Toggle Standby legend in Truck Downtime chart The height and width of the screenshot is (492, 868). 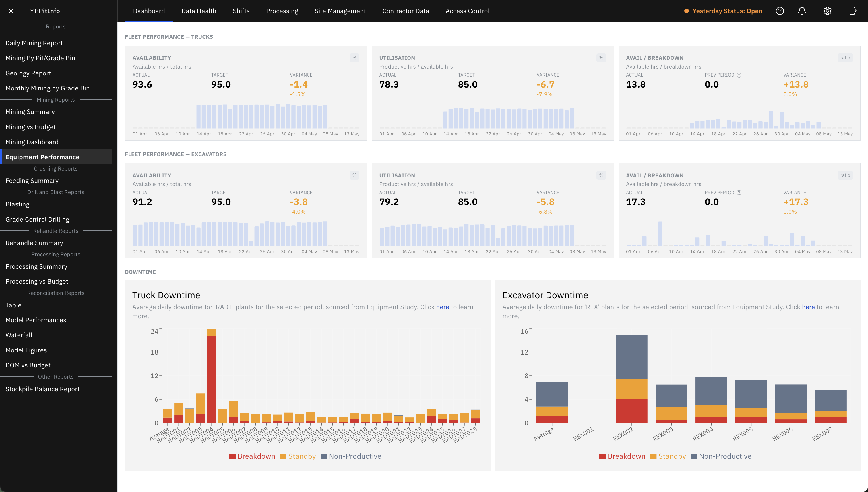tap(298, 456)
